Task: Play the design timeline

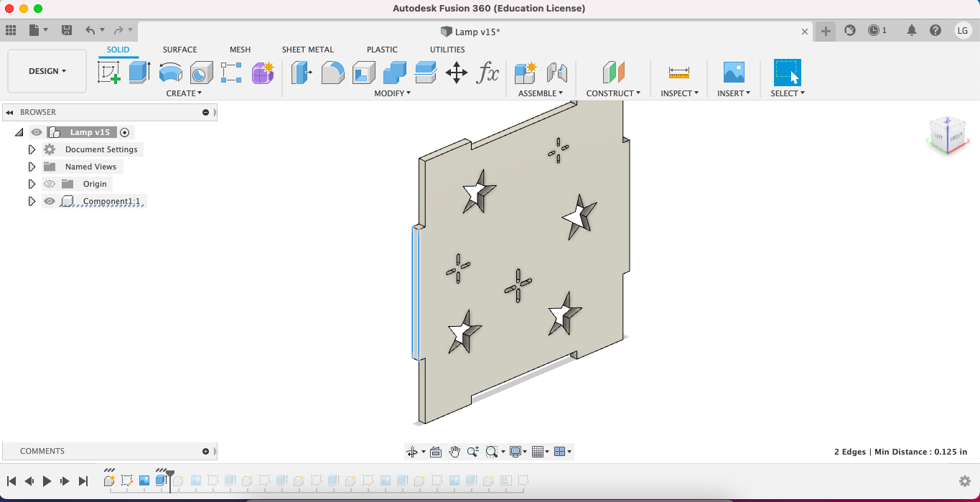Action: pos(47,481)
